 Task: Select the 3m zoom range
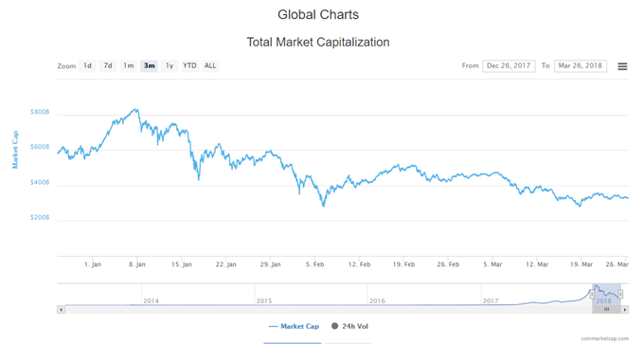tap(149, 65)
